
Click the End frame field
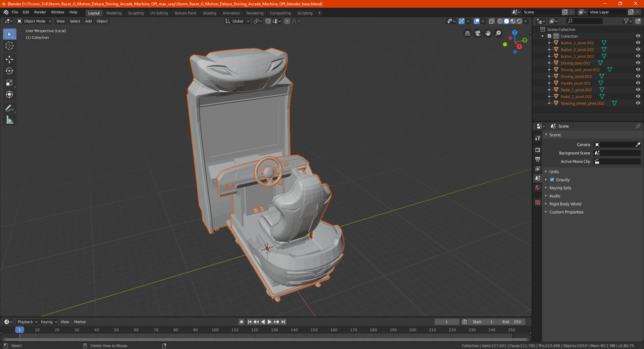coord(512,322)
